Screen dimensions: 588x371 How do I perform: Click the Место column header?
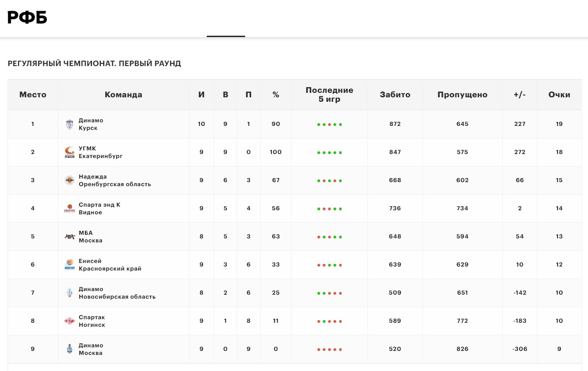tap(33, 95)
